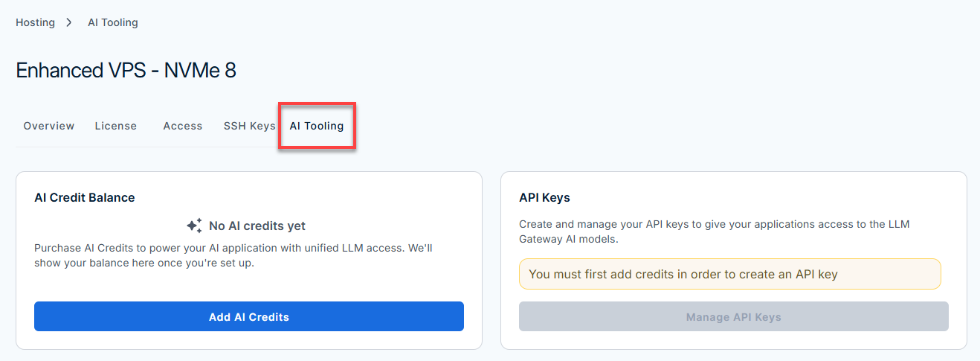The height and width of the screenshot is (361, 980).
Task: Click the 'No AI credits yet' text
Action: [257, 226]
